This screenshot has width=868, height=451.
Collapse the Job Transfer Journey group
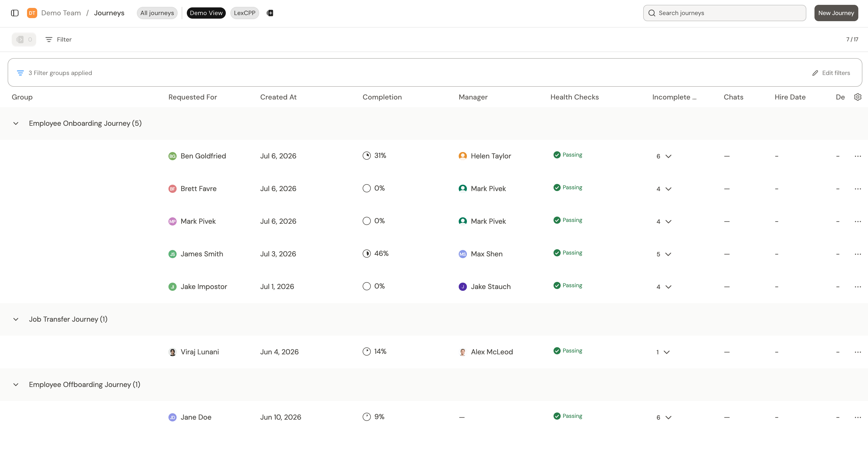16,319
